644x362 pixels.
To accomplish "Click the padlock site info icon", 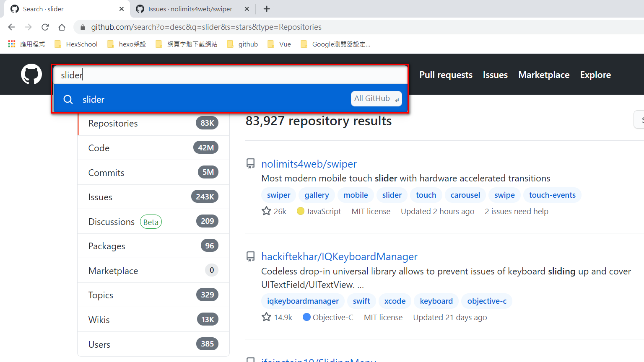I will 83,27.
